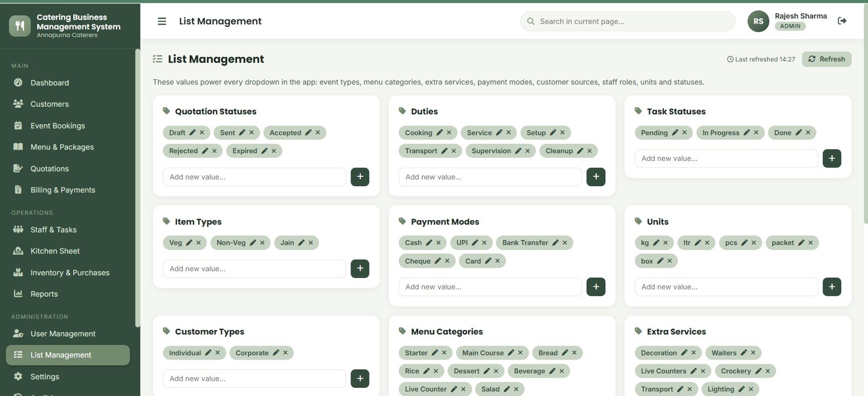868x396 pixels.
Task: Delete the Crockery extra service
Action: click(x=768, y=371)
